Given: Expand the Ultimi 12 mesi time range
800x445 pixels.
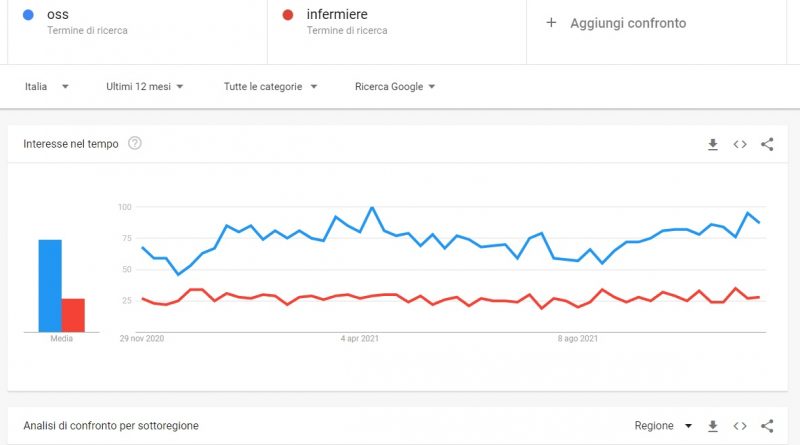Looking at the screenshot, I should click(x=144, y=87).
